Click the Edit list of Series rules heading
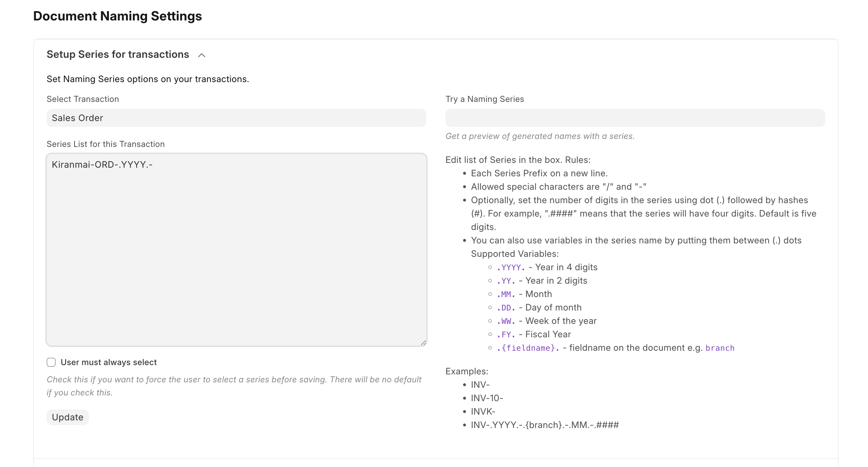Viewport: 868px width, 467px height. point(518,160)
